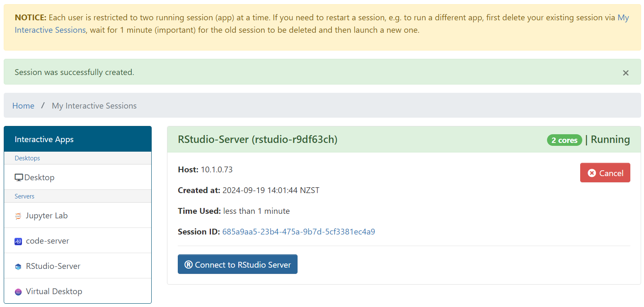Click the RStudio-Server session title
644x307 pixels.
point(257,140)
